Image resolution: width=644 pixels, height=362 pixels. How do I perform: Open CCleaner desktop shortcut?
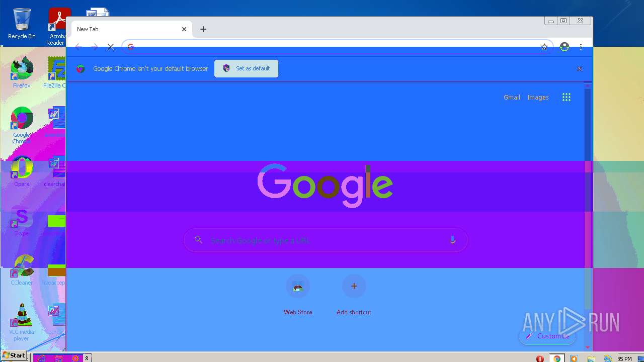[22, 270]
